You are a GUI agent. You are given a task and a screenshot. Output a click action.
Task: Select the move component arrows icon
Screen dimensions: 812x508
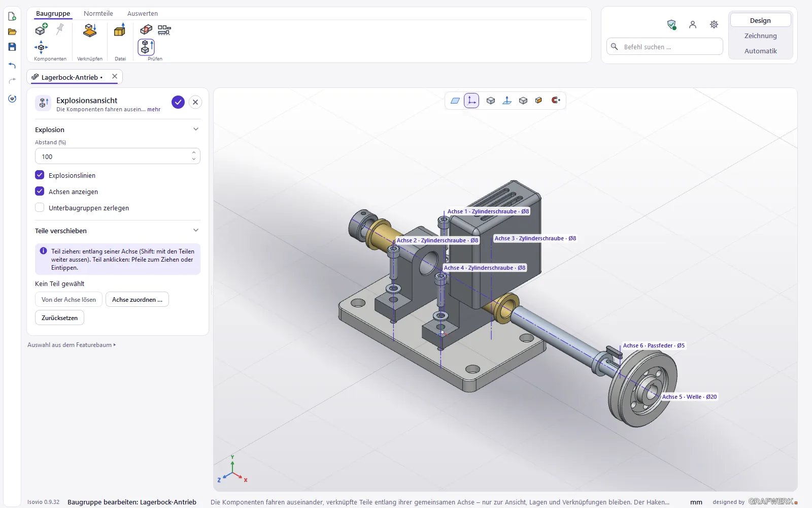[x=41, y=47]
